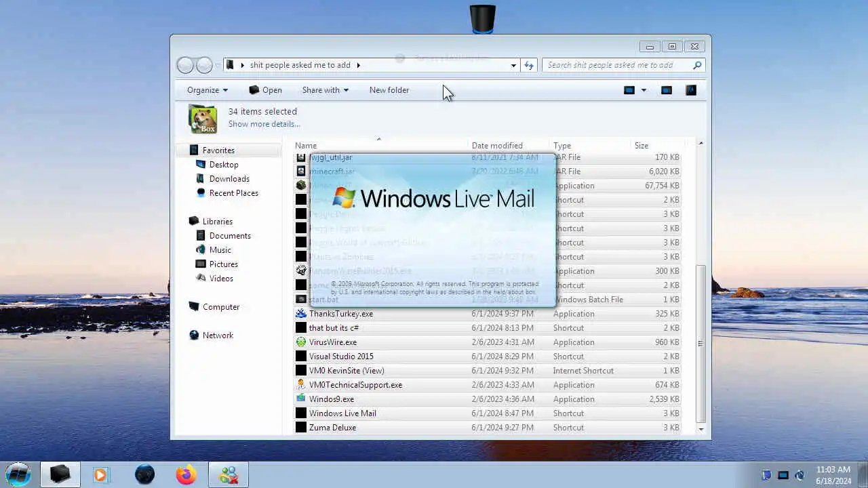This screenshot has height=488, width=868.
Task: Click the file list scroll down arrow
Action: click(x=701, y=430)
